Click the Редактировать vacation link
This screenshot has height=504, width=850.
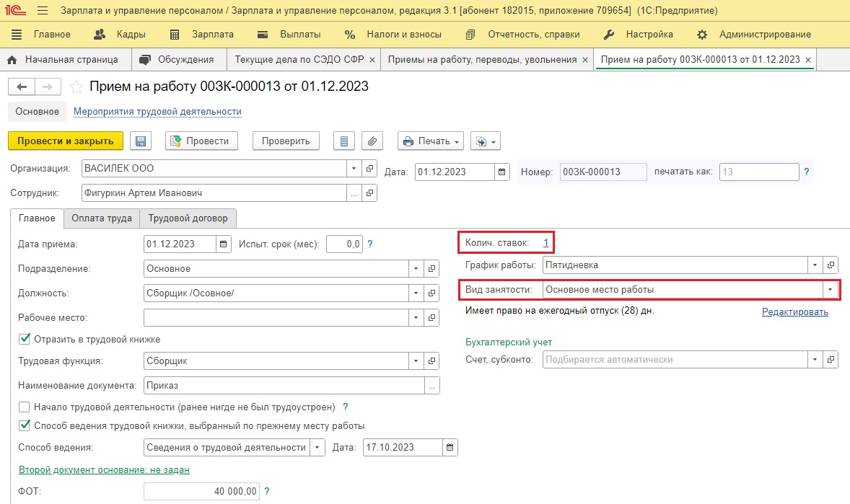tap(794, 311)
